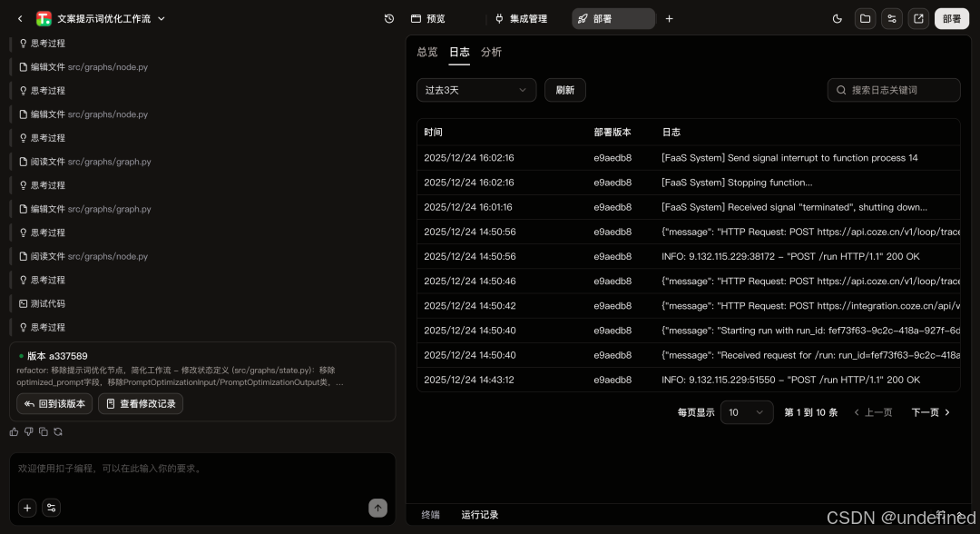Viewport: 980px width, 534px height.
Task: Open the folder icon in top bar
Action: (x=865, y=19)
